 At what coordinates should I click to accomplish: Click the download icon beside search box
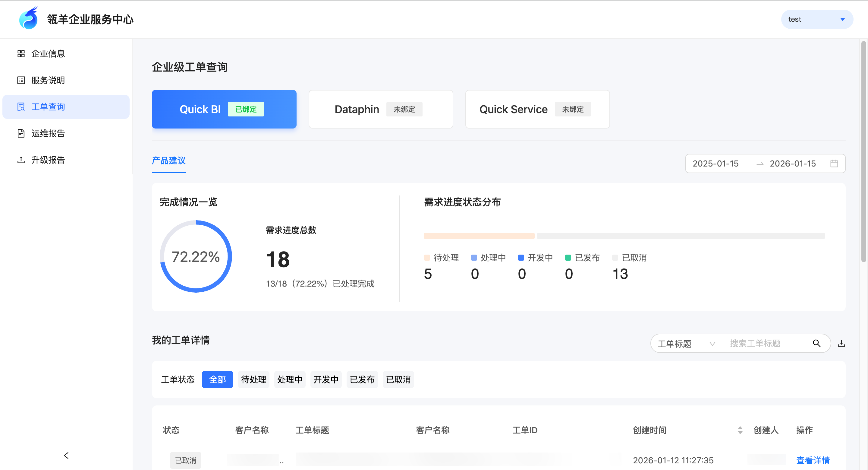[841, 343]
